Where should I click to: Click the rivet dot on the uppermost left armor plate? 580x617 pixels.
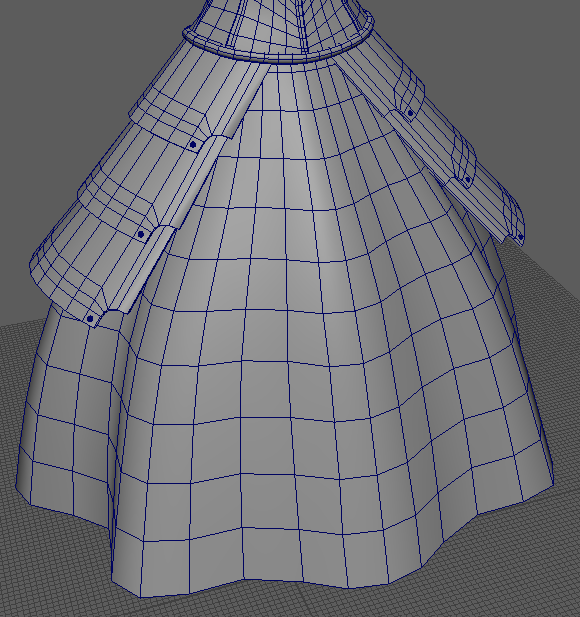(x=193, y=145)
